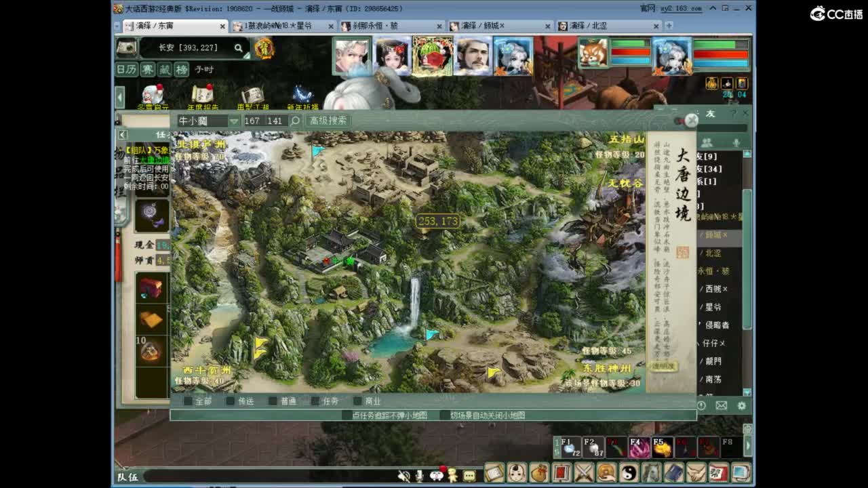The width and height of the screenshot is (868, 488).
Task: Click the magnifier next to 长安 coordinates
Action: [x=239, y=48]
